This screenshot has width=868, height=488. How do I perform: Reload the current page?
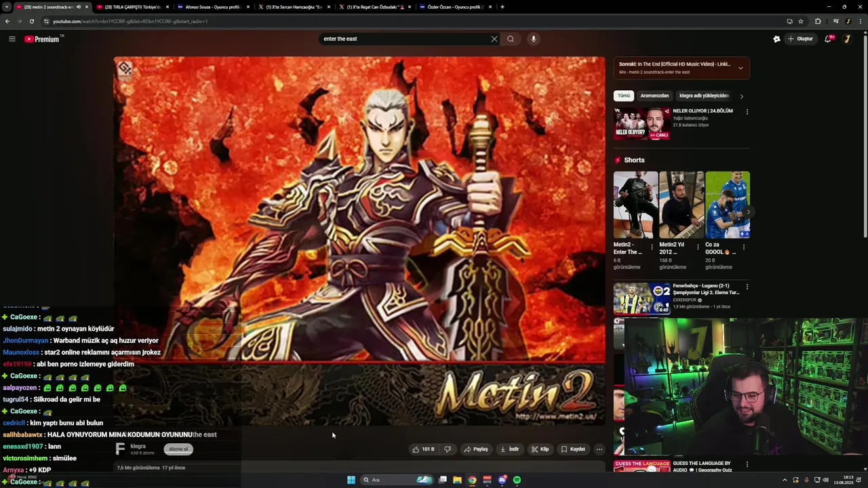(x=32, y=21)
